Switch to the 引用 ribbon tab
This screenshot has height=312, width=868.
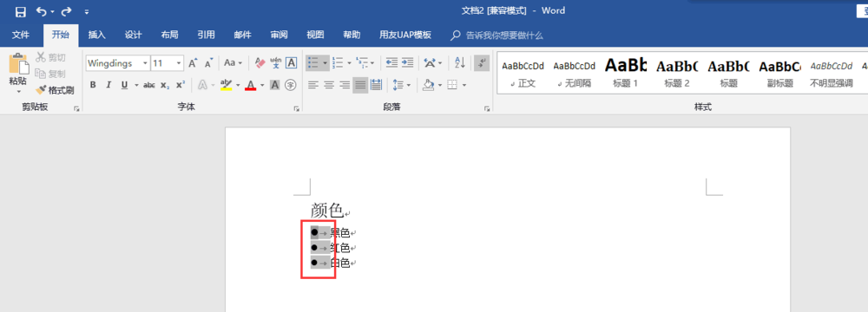point(206,35)
